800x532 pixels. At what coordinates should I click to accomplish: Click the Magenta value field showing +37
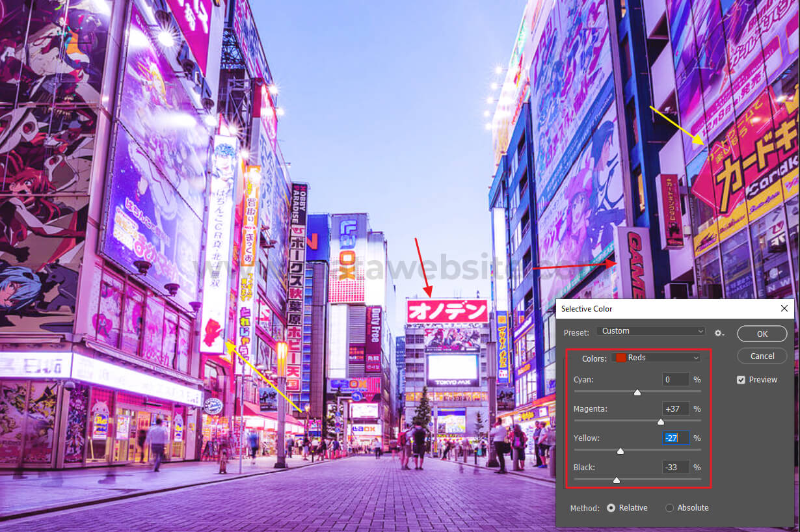(x=676, y=408)
